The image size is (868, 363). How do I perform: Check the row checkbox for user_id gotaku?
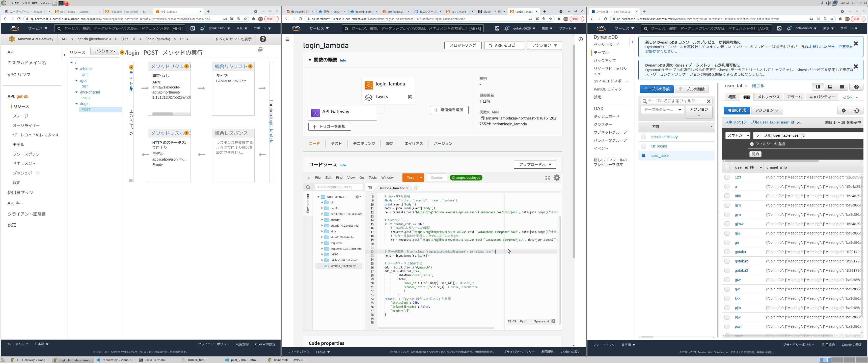727,252
